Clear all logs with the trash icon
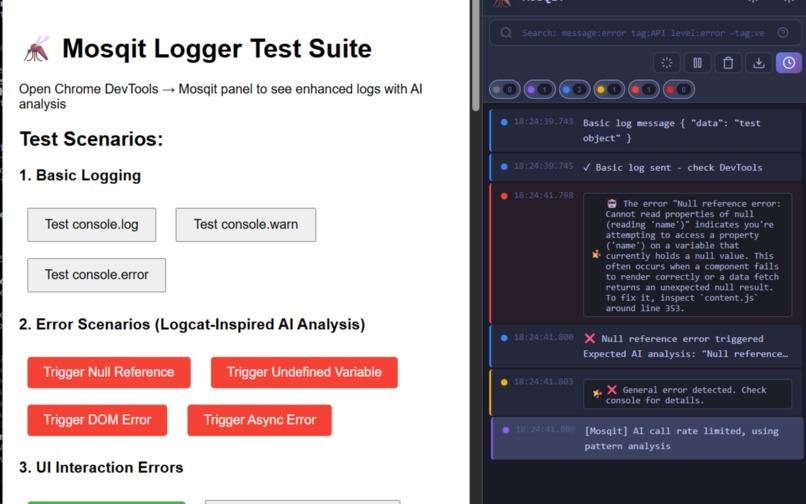806x504 pixels. coord(728,63)
